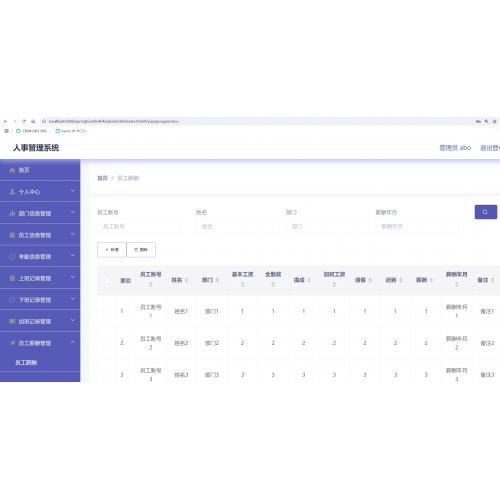Click the browser reload icon
The width and height of the screenshot is (500, 500).
[x=24, y=121]
